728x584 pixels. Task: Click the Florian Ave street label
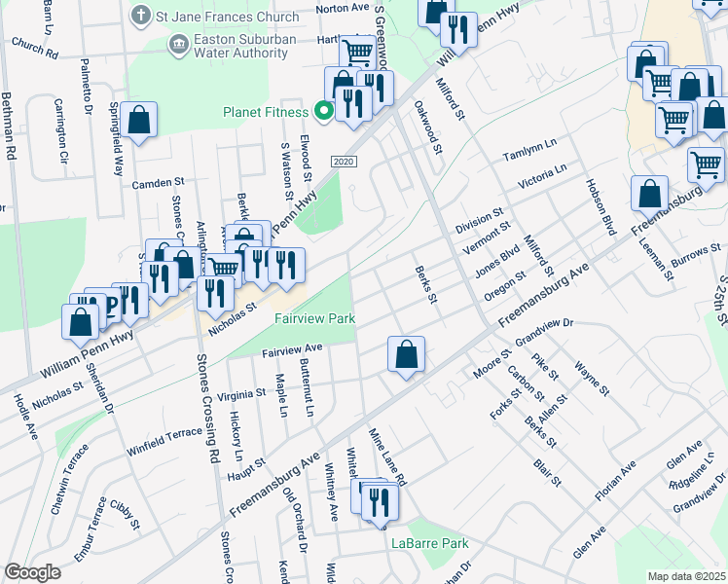coord(616,481)
